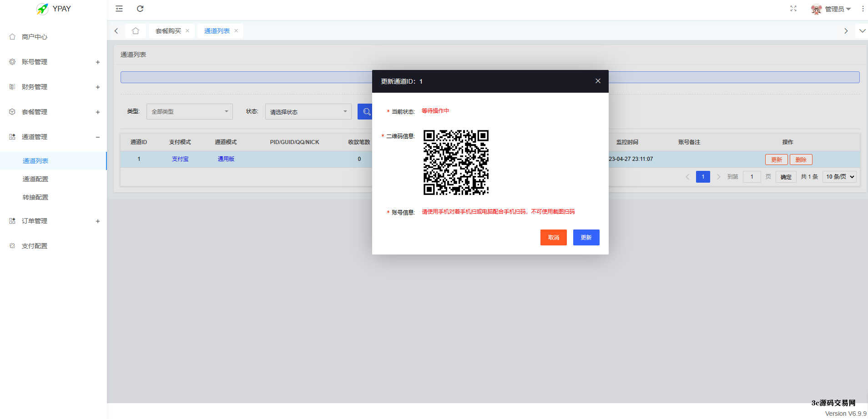Close the 套餐购买 tab
Image resolution: width=868 pixels, height=419 pixels.
coord(187,31)
